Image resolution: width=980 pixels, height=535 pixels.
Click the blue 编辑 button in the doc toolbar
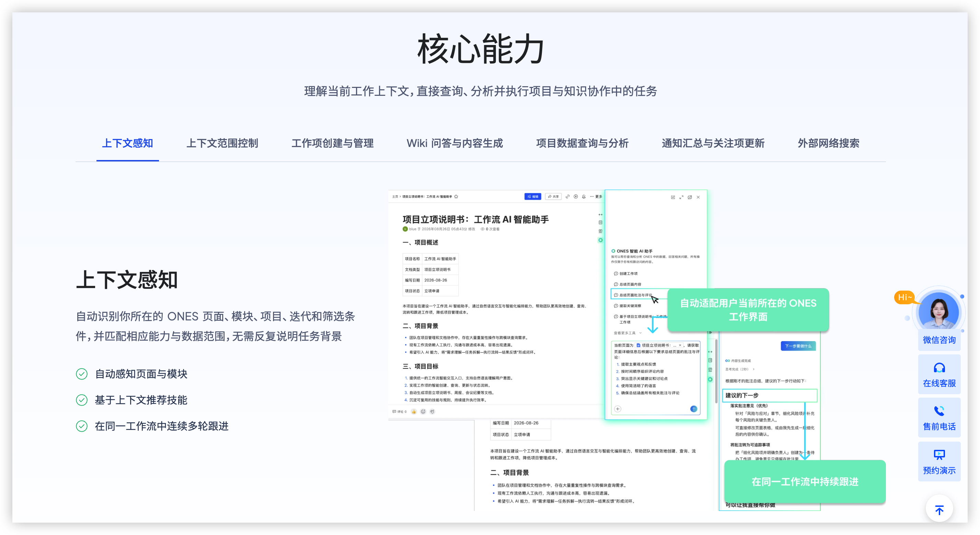tap(532, 197)
